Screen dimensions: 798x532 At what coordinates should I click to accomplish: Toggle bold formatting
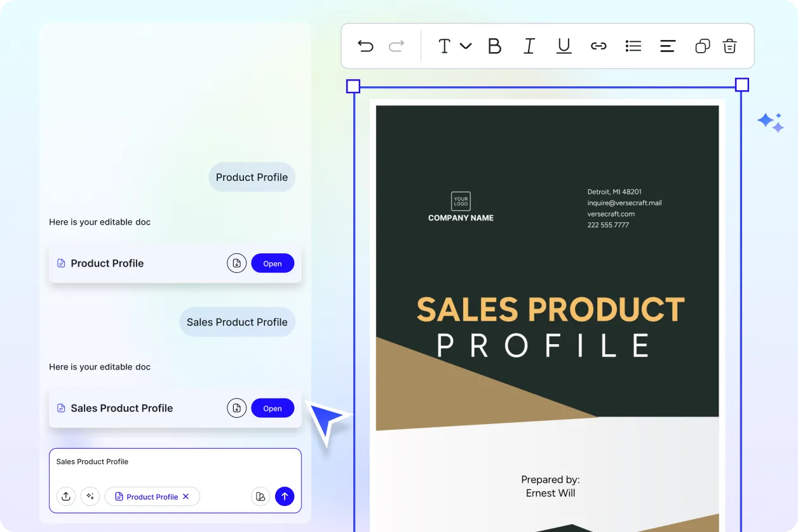click(494, 46)
